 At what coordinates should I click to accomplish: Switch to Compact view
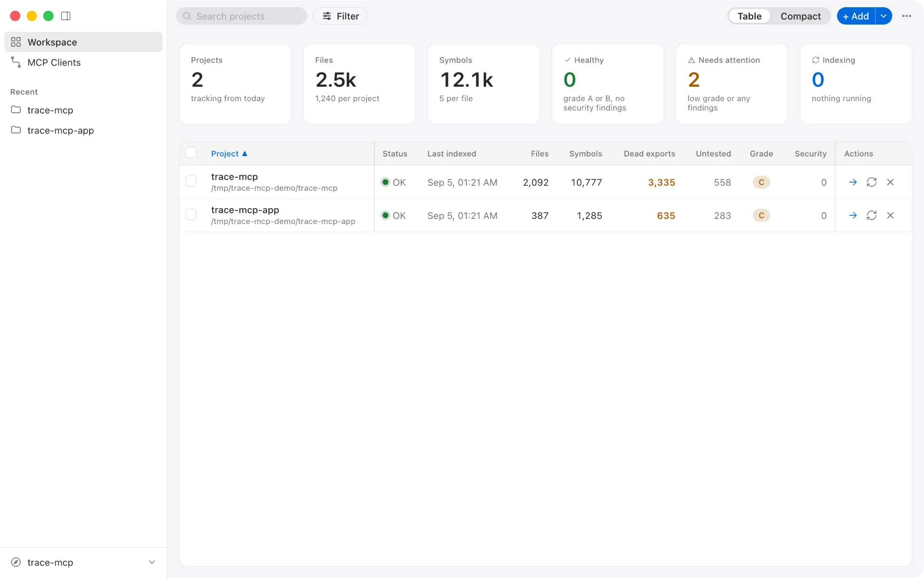click(x=800, y=16)
